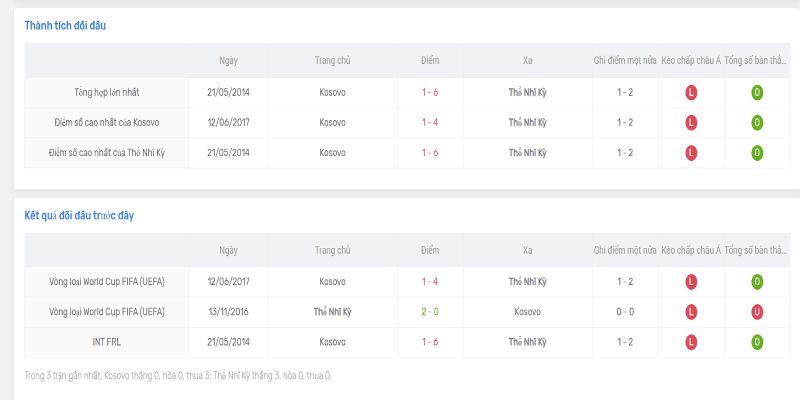Click Tổng số bàn thắng header in Kết quả đối đầu table
The image size is (800, 400).
(757, 250)
